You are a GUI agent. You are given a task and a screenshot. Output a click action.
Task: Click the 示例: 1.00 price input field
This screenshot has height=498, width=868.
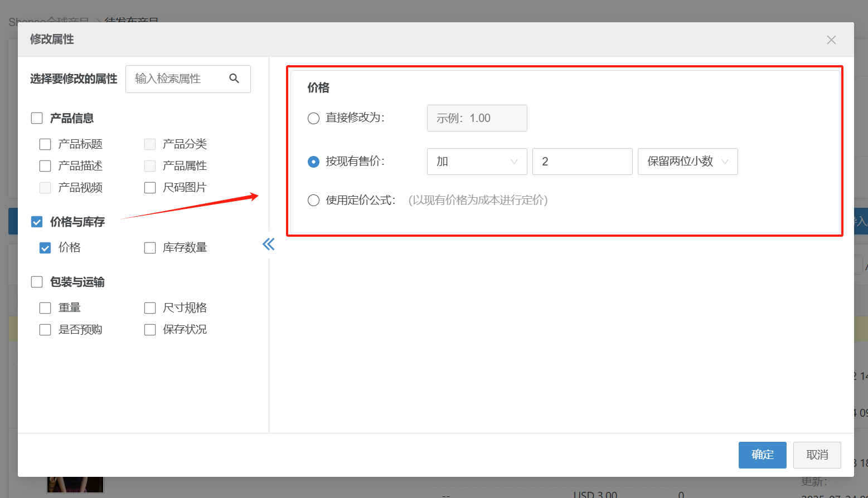[x=477, y=118]
